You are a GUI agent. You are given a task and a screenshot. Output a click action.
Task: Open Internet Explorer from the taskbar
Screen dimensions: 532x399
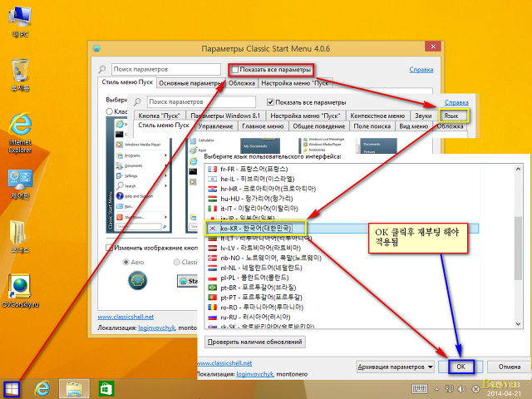tap(42, 388)
